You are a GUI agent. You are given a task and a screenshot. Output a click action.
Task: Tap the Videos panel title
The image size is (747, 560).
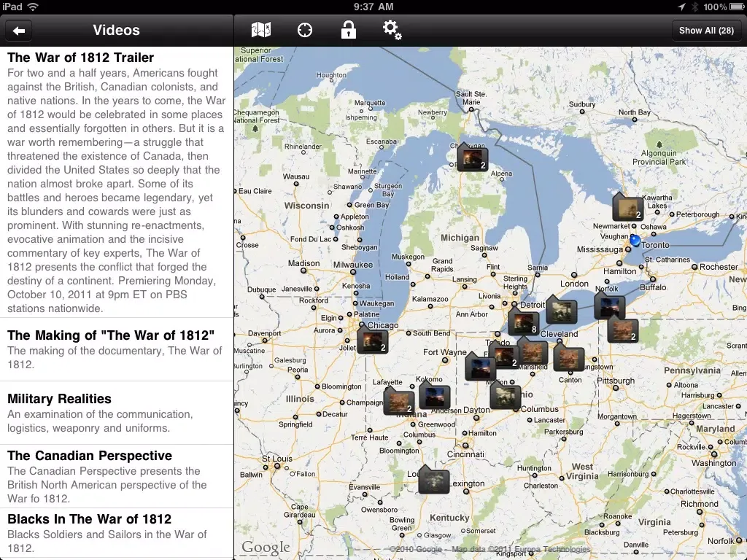(116, 30)
